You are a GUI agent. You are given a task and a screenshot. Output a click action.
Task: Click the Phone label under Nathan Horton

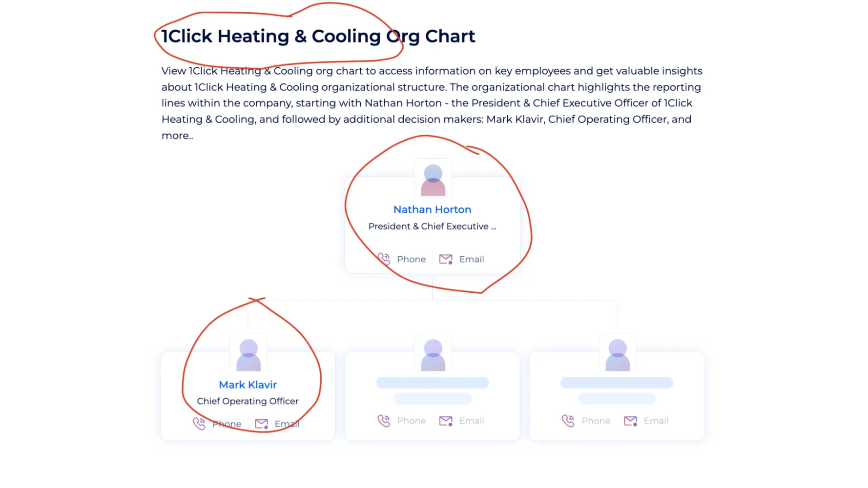pos(412,259)
